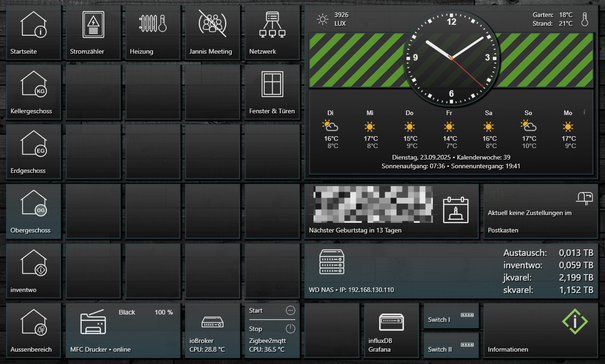
Task: Open the Netzwerk network icon
Action: click(272, 24)
